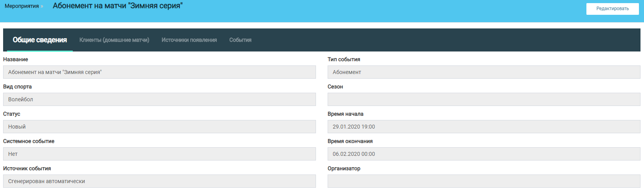Click the empty Сезон field
644x194 pixels.
tap(484, 99)
